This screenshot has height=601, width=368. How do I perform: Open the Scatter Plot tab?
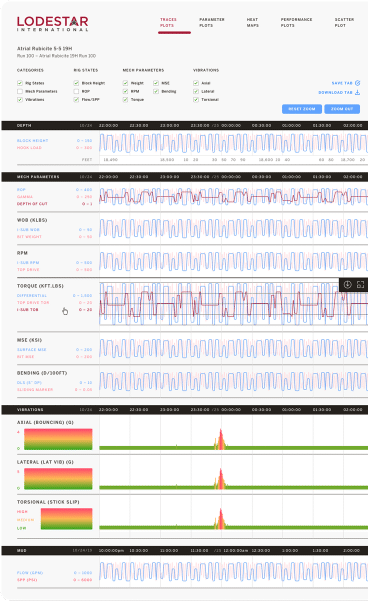[344, 22]
